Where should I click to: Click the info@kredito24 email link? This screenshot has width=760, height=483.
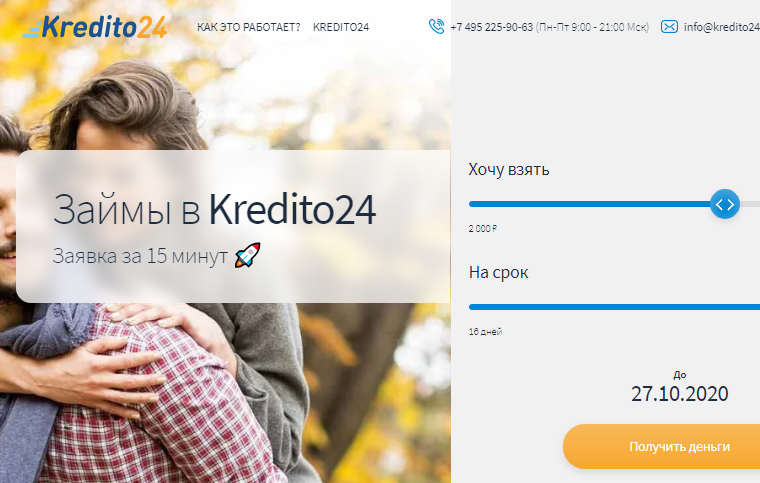click(x=722, y=27)
